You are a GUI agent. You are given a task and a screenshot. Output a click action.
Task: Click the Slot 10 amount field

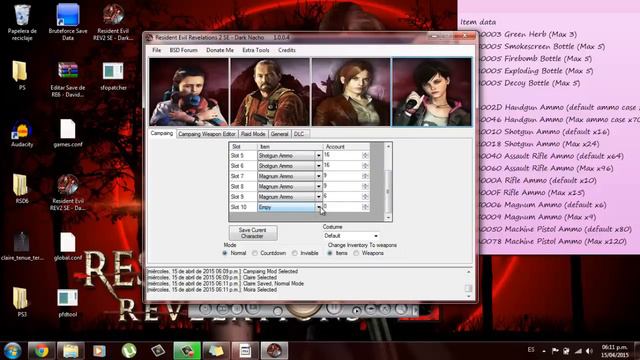click(346, 207)
